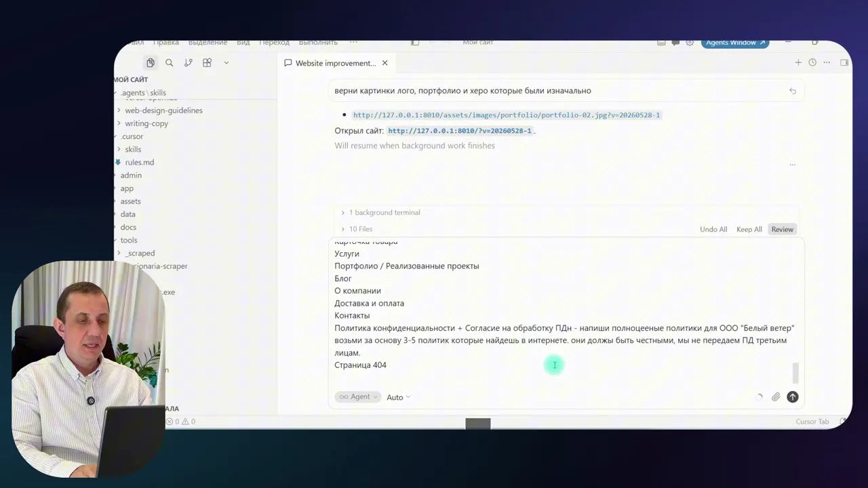The height and width of the screenshot is (488, 868).
Task: Select the .agents\skills sticky folder header
Action: [143, 93]
